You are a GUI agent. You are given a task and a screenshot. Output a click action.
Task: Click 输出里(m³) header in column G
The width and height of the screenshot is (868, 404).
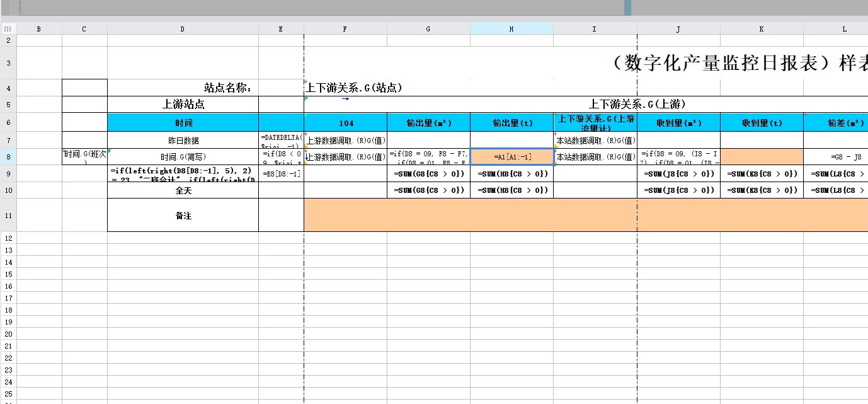click(428, 122)
